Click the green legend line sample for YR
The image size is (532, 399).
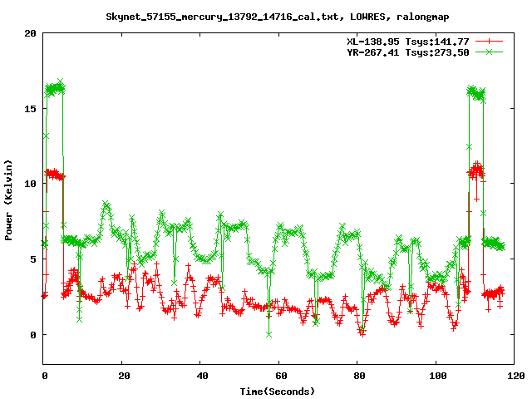pyautogui.click(x=489, y=52)
